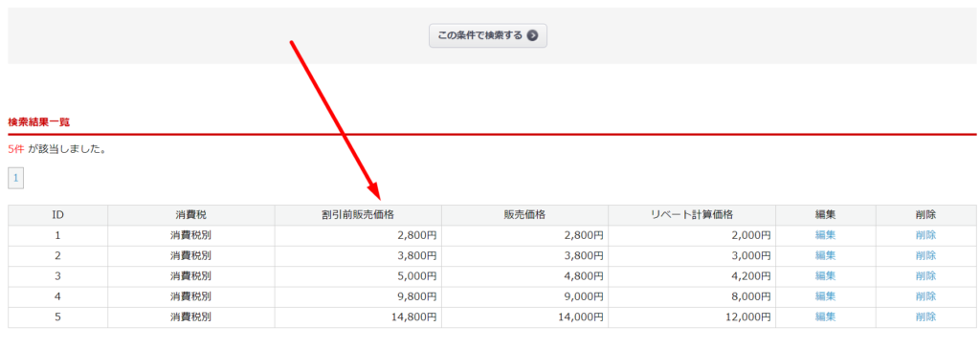This screenshot has width=980, height=349.
Task: Click the 削除 column header
Action: 925,215
